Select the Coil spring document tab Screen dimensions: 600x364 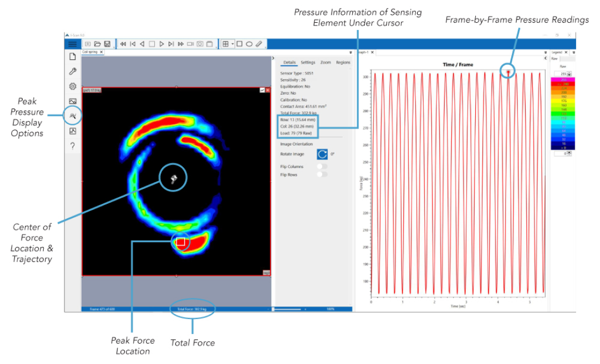click(90, 52)
